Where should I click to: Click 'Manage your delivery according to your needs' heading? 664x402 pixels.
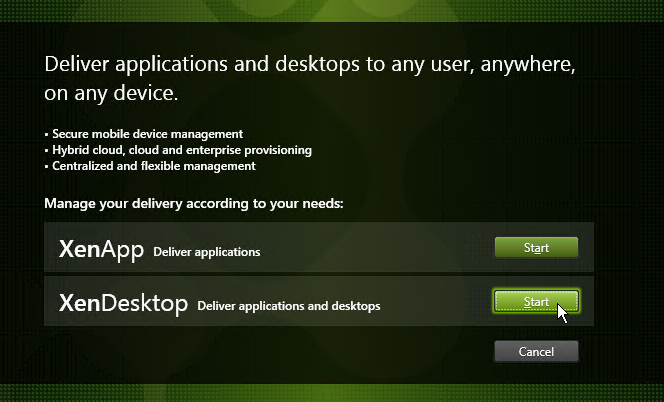tap(194, 203)
